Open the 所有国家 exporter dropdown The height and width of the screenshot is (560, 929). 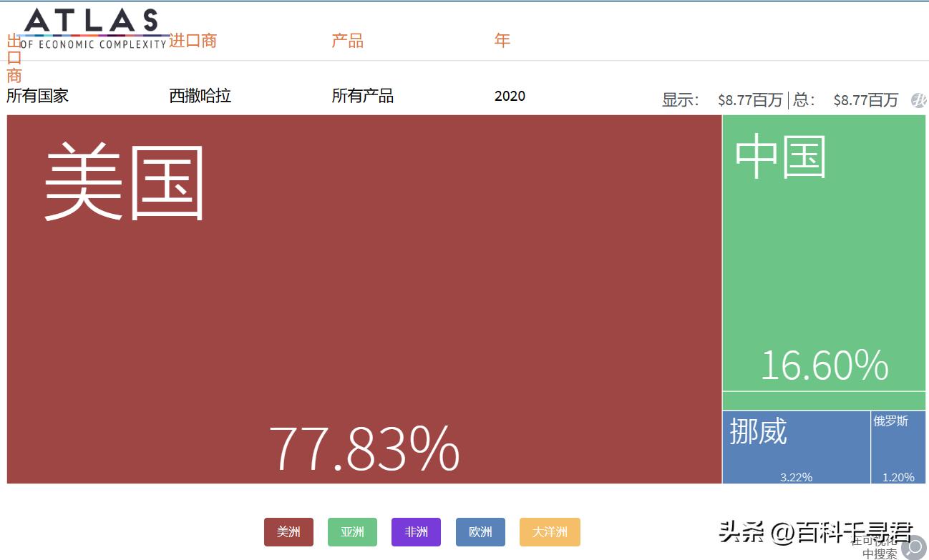37,96
